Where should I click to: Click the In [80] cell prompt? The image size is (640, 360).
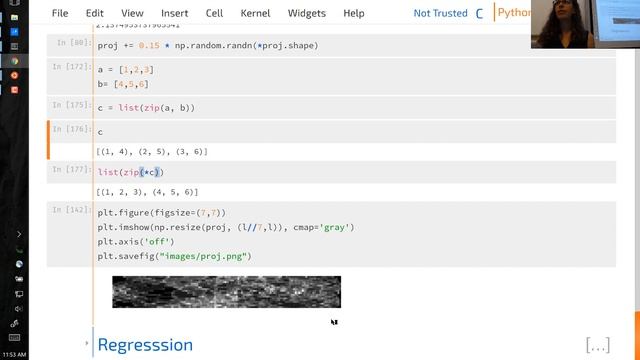pos(74,42)
